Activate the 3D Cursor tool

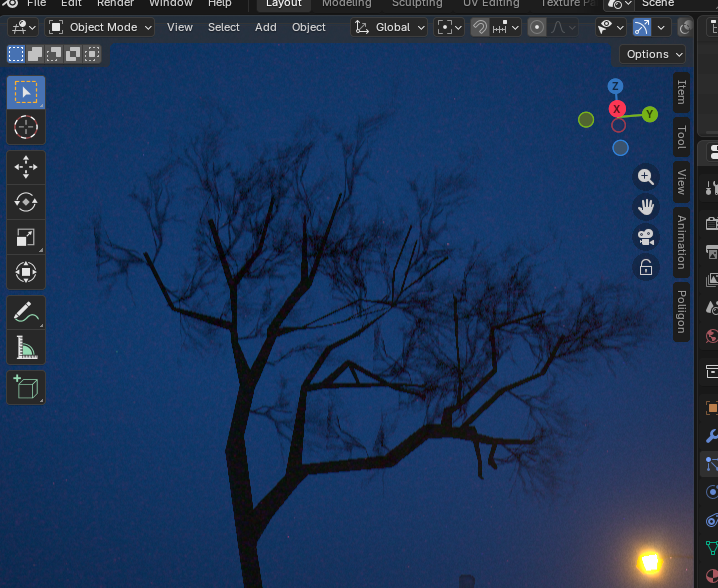coord(26,127)
